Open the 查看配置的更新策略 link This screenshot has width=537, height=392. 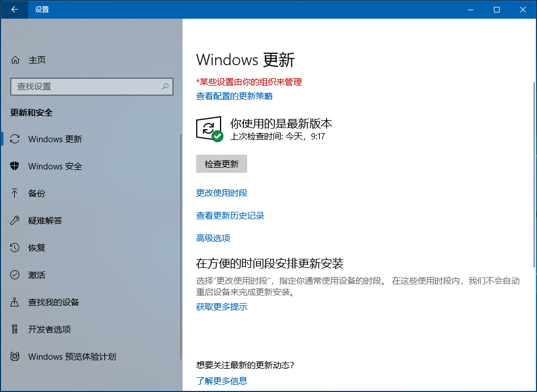tap(234, 96)
